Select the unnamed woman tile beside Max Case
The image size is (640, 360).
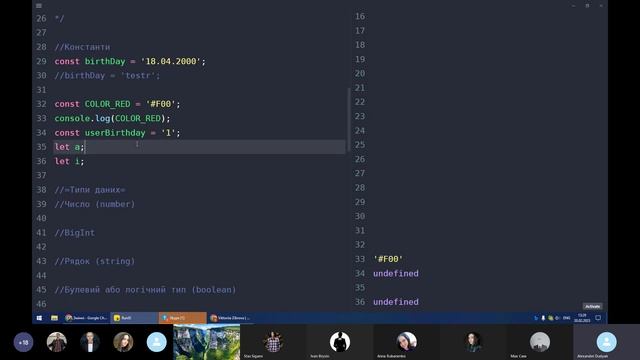473,342
